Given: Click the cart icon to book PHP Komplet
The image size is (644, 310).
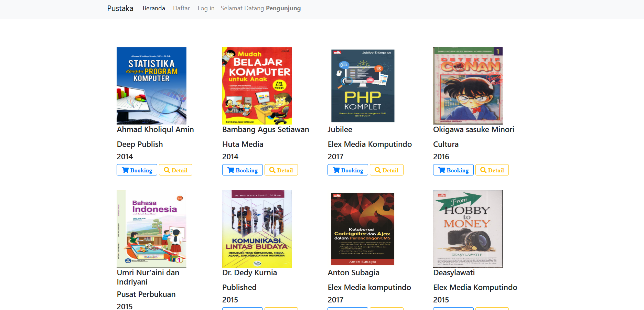Looking at the screenshot, I should [x=336, y=170].
